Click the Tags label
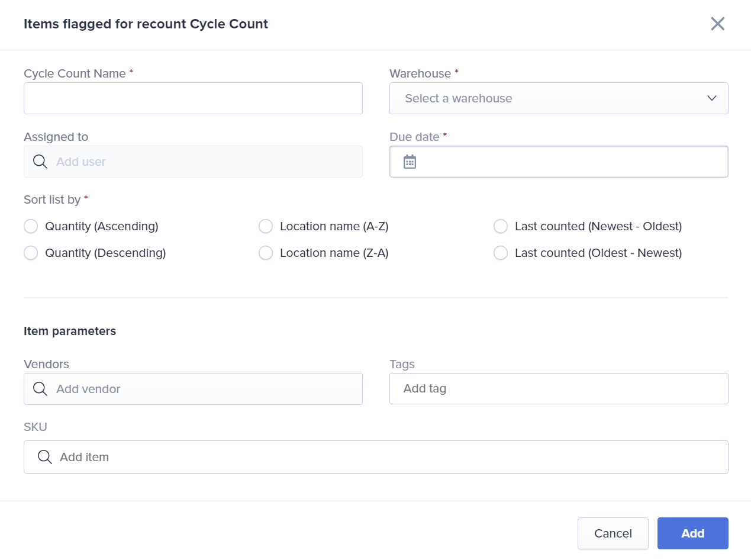Screen dimensions: 751x560 (402, 364)
